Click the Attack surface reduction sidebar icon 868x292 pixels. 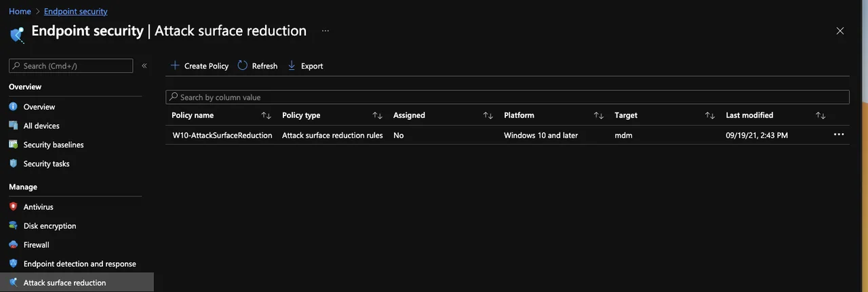pos(13,282)
